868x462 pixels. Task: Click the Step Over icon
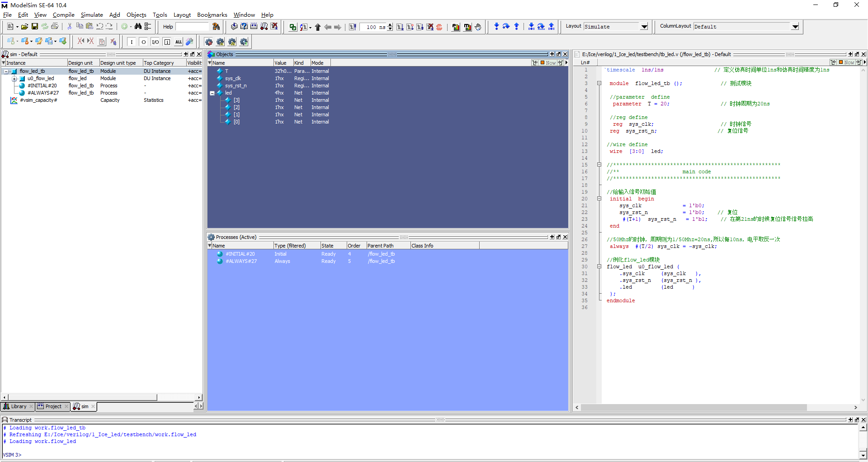506,26
